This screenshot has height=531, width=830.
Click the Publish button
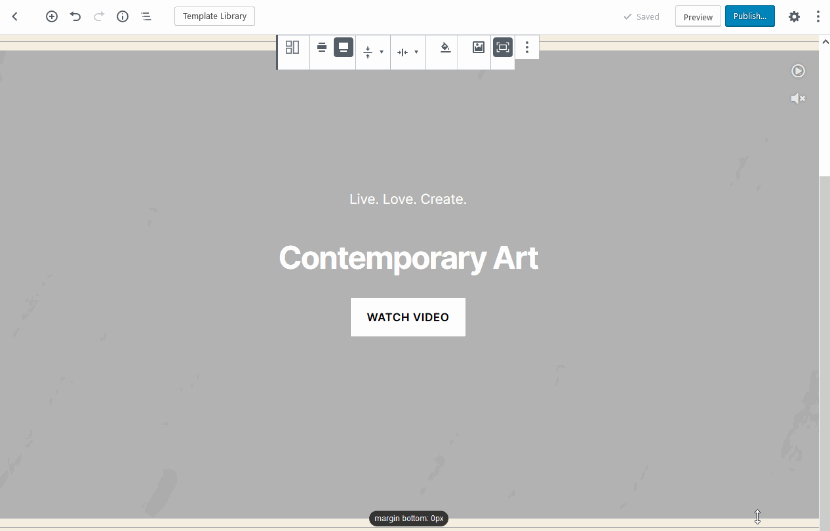click(750, 16)
